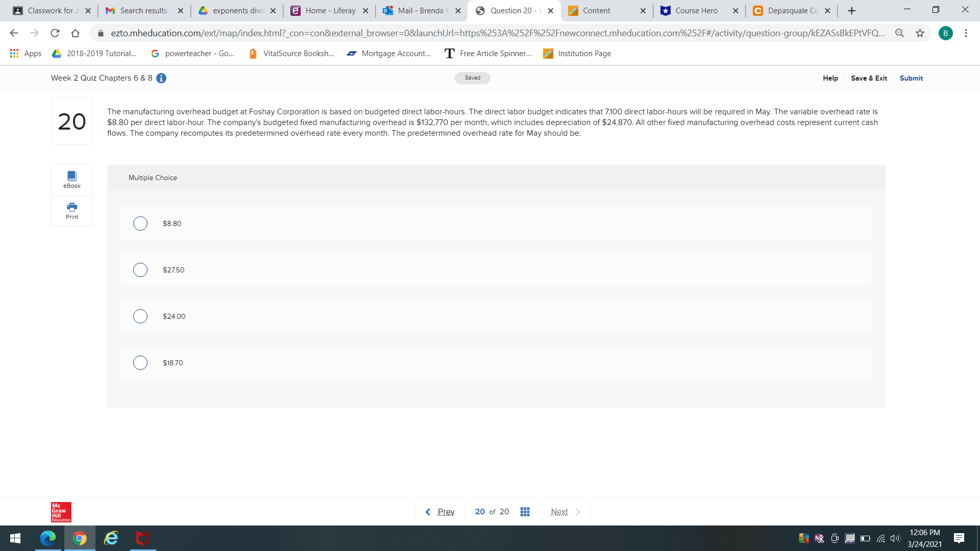
Task: Click the Saved status indicator
Action: [x=472, y=78]
